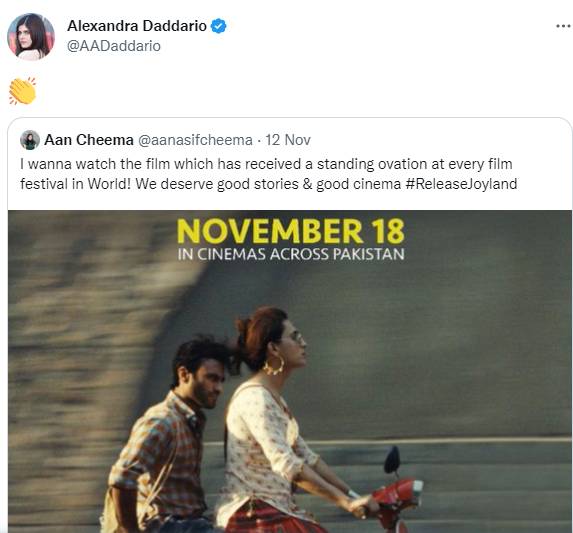Click the clapping hands emoji

[x=23, y=91]
